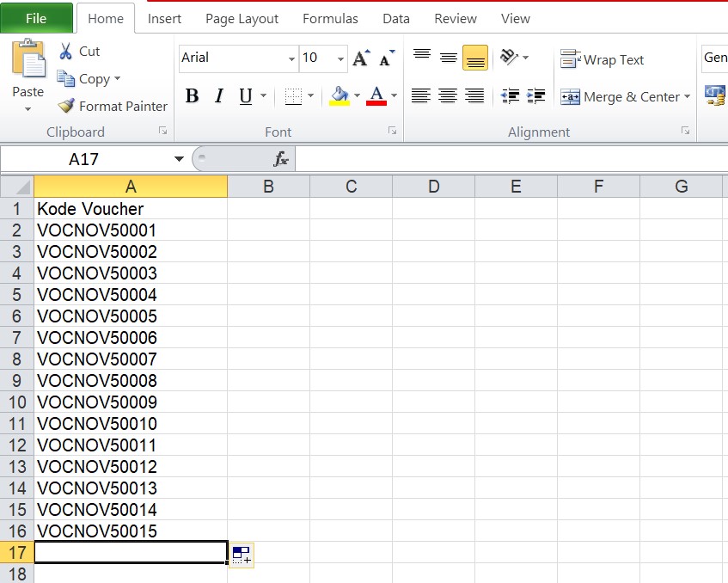Select row 10 header
The width and height of the screenshot is (728, 583).
click(x=16, y=402)
